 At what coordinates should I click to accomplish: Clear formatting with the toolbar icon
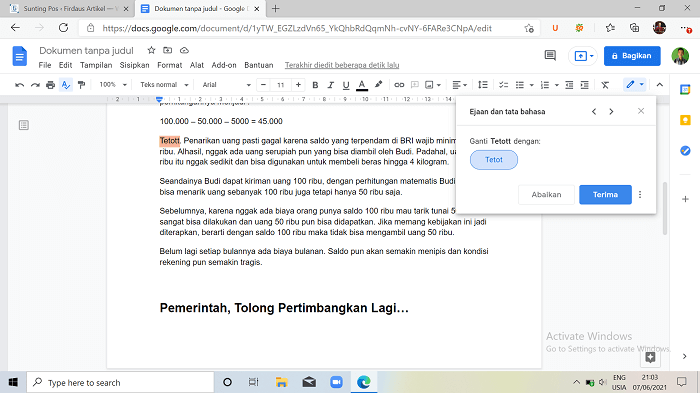click(605, 85)
